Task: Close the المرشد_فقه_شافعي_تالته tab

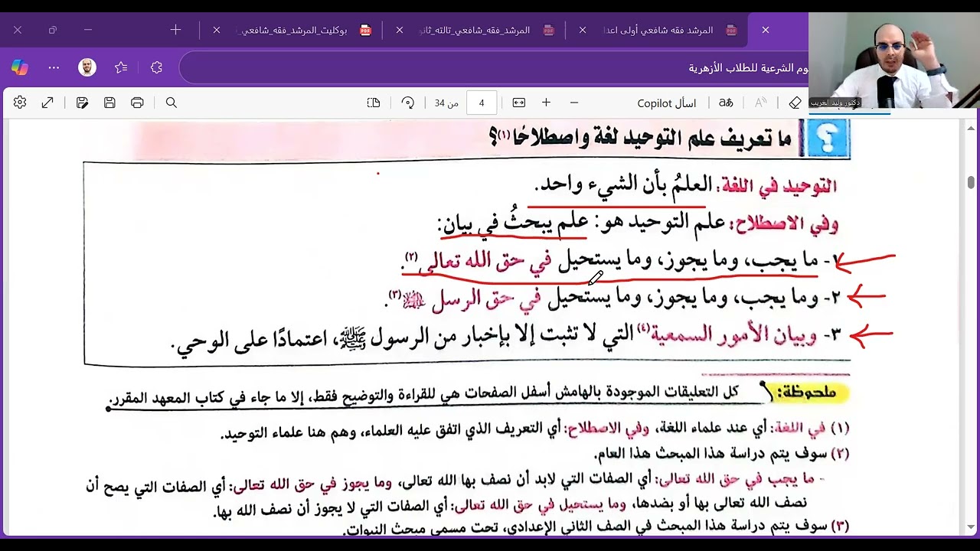Action: click(400, 30)
